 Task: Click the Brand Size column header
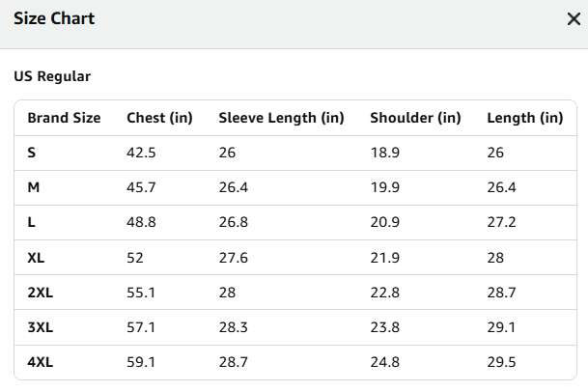[x=64, y=118]
